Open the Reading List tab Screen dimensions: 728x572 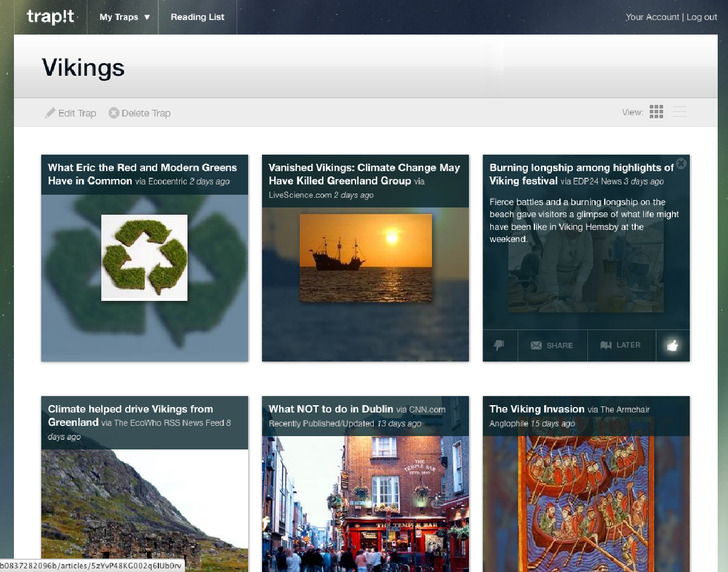(197, 17)
